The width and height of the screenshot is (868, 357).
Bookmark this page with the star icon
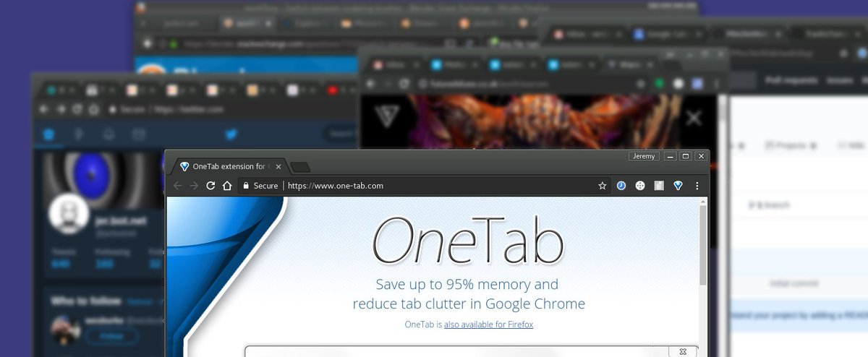coord(602,186)
